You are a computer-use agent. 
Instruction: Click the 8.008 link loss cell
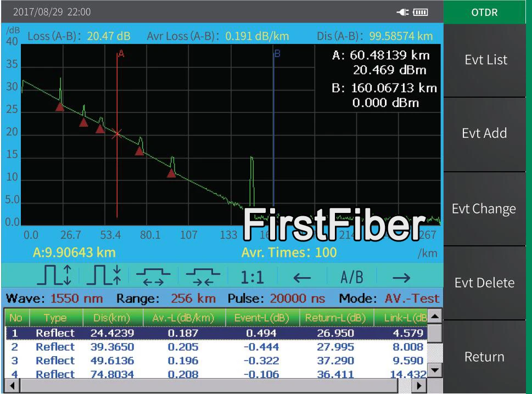click(x=408, y=347)
